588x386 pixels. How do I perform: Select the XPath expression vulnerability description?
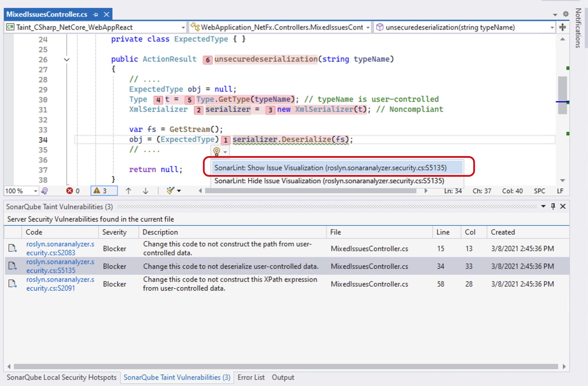click(x=230, y=284)
